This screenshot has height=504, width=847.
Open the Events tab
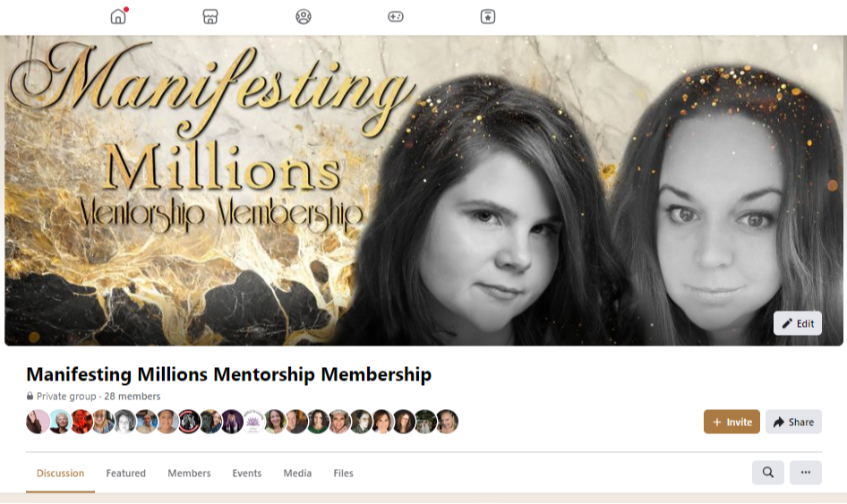247,474
